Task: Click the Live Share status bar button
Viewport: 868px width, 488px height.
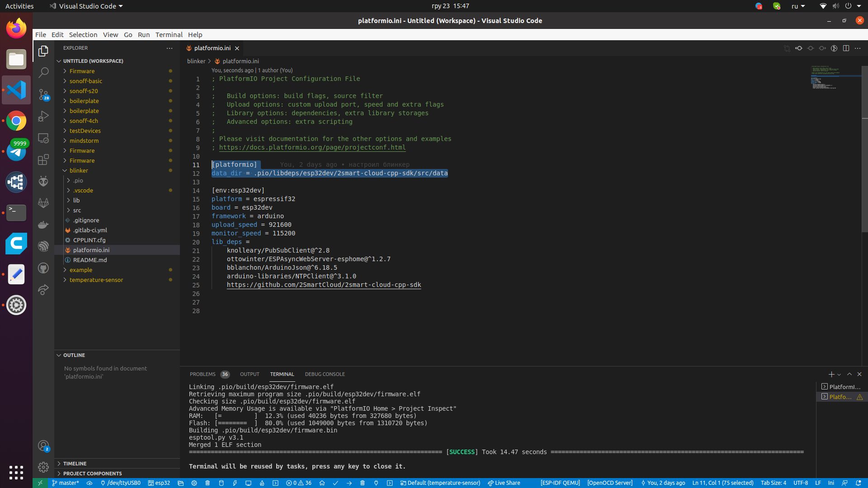Action: [x=504, y=483]
